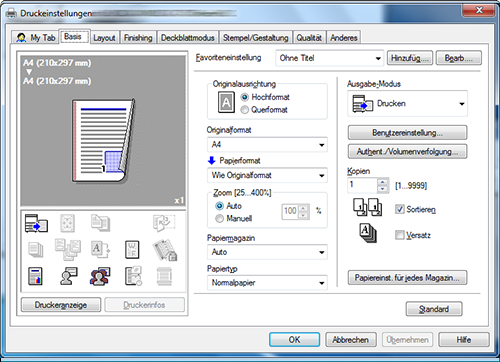Open the Finishing tab
Viewport: 500px width, 362px height.
tap(138, 38)
